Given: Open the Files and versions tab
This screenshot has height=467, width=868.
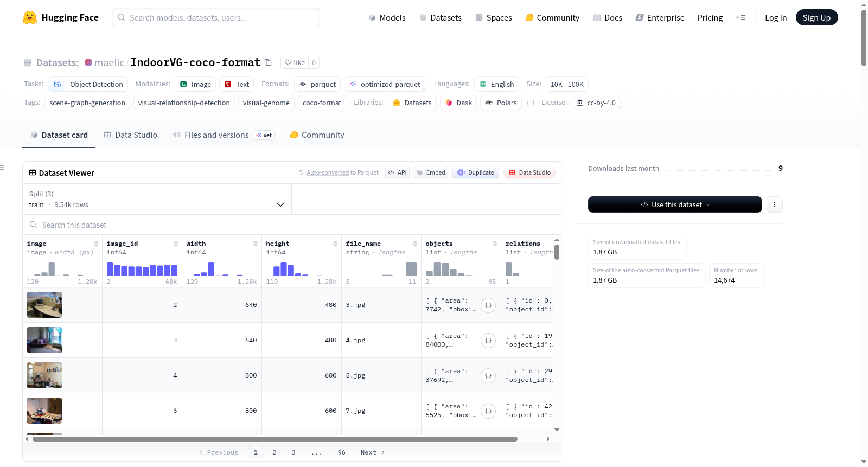Looking at the screenshot, I should 223,135.
